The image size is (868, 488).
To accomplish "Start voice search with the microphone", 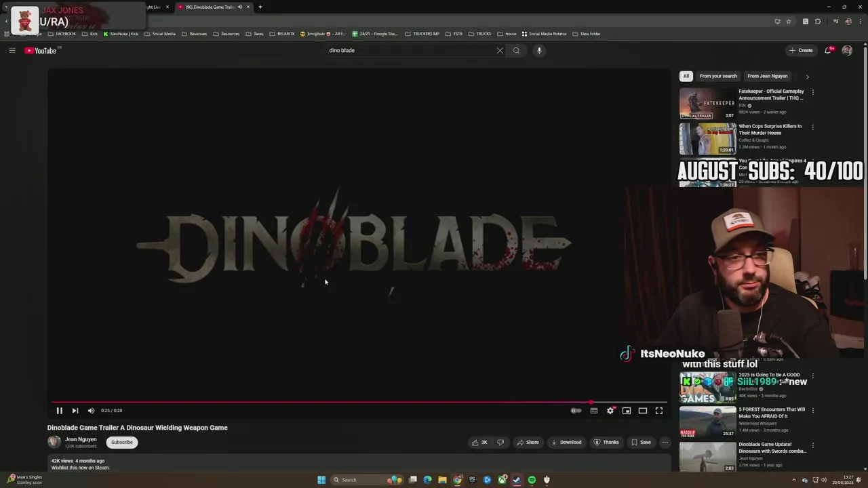I will pos(539,50).
